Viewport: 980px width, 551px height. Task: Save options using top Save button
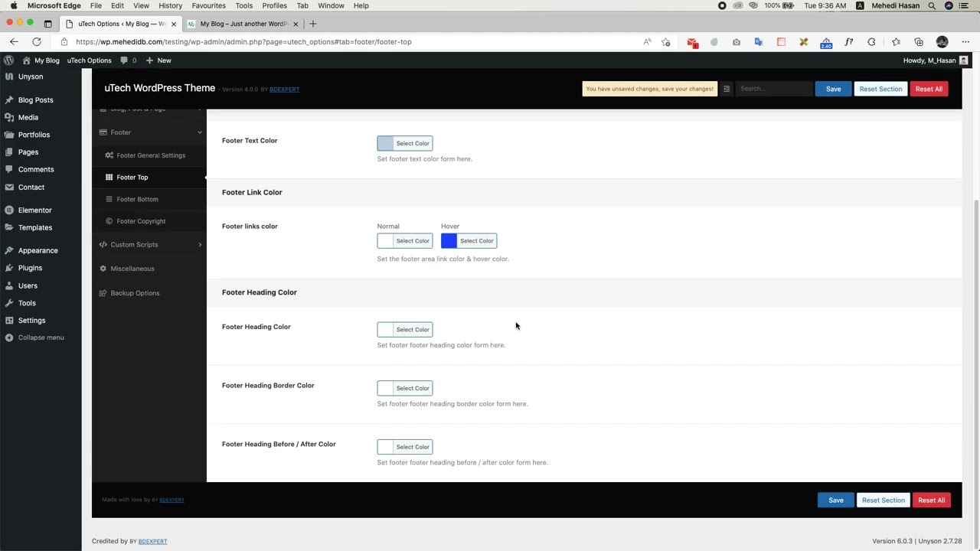coord(833,89)
